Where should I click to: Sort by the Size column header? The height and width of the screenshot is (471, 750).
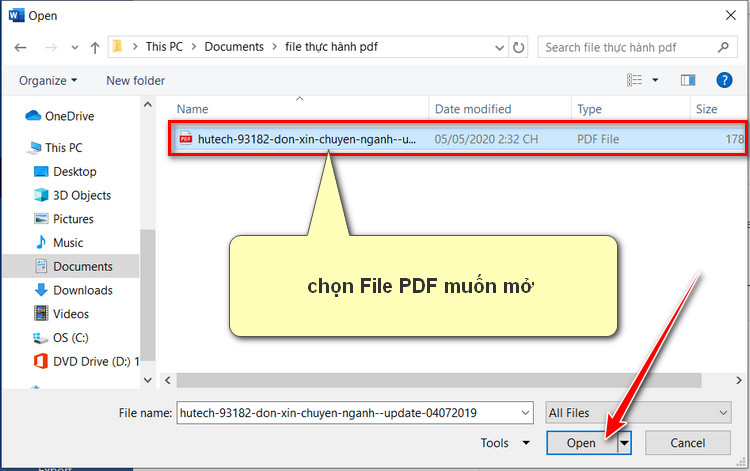click(706, 109)
